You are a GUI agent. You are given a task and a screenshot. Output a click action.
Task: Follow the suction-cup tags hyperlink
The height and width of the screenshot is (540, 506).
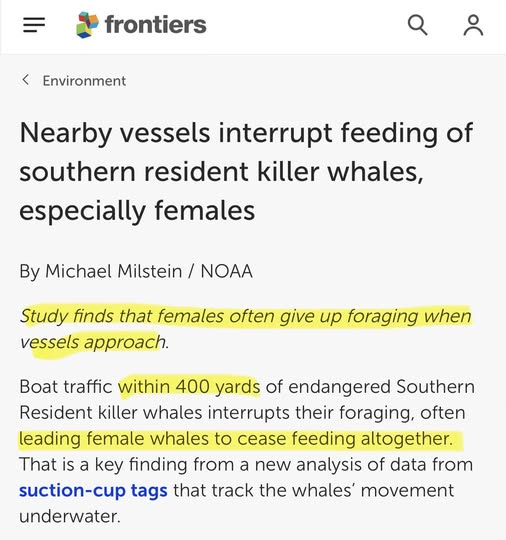click(93, 490)
